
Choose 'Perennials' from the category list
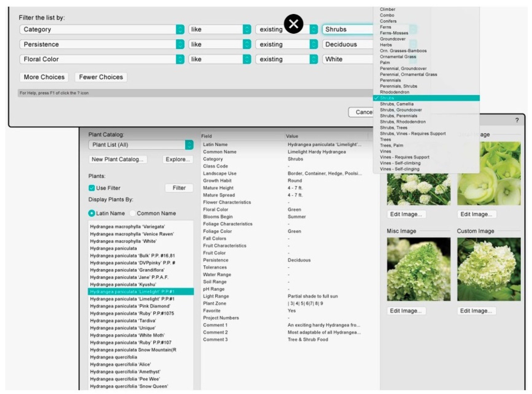click(x=390, y=80)
